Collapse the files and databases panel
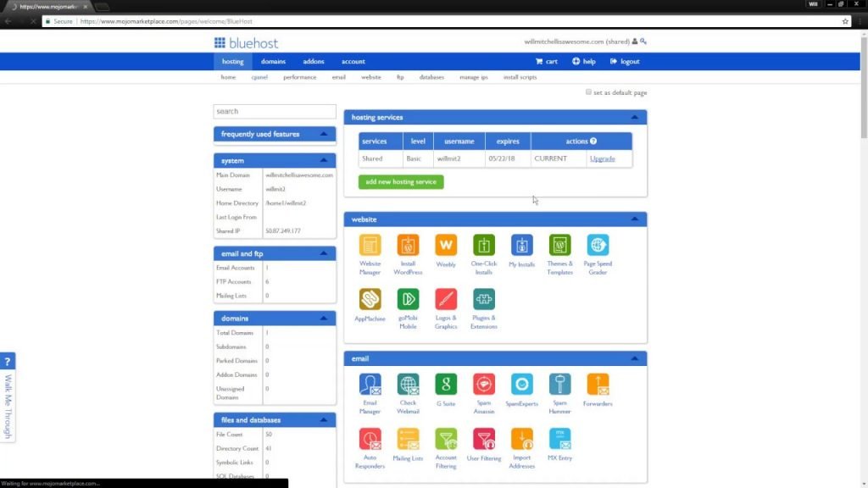Image resolution: width=868 pixels, height=488 pixels. pos(324,420)
